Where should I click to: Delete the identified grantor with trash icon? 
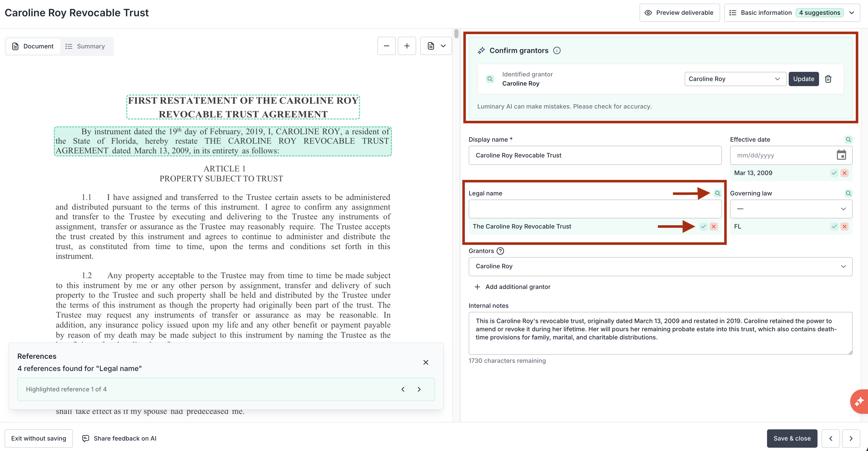pos(828,79)
